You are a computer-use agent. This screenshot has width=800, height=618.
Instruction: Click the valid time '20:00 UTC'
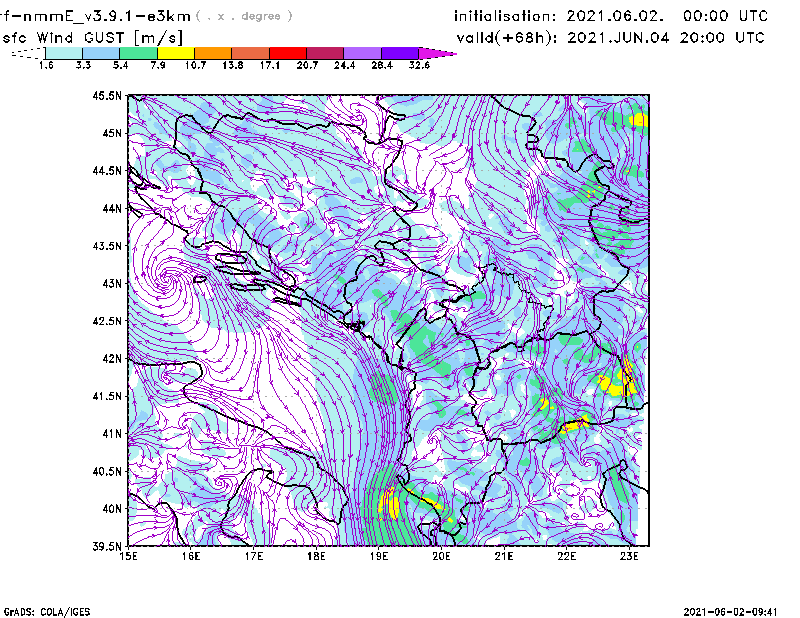click(722, 38)
